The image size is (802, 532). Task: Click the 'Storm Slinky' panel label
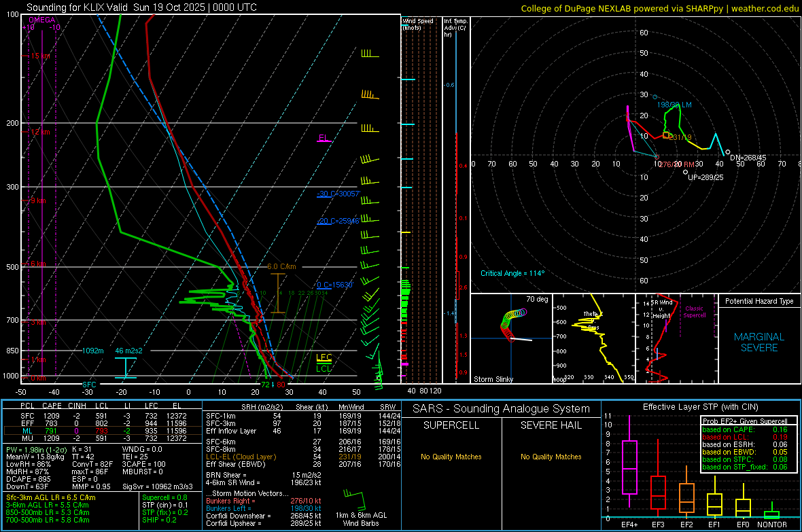point(493,379)
